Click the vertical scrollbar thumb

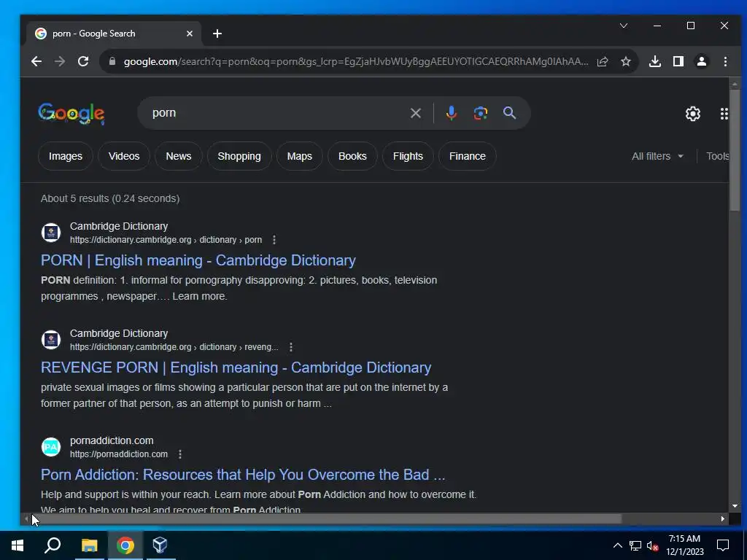pyautogui.click(x=735, y=150)
